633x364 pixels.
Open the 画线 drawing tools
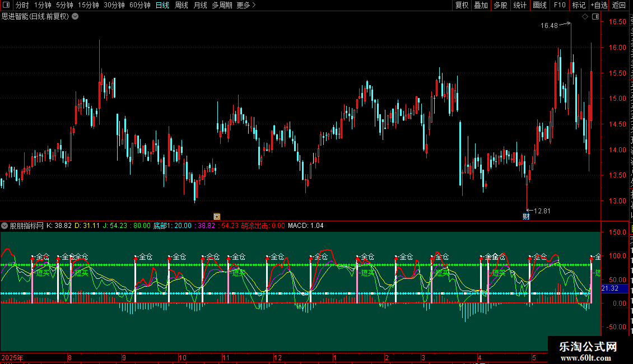(x=539, y=5)
